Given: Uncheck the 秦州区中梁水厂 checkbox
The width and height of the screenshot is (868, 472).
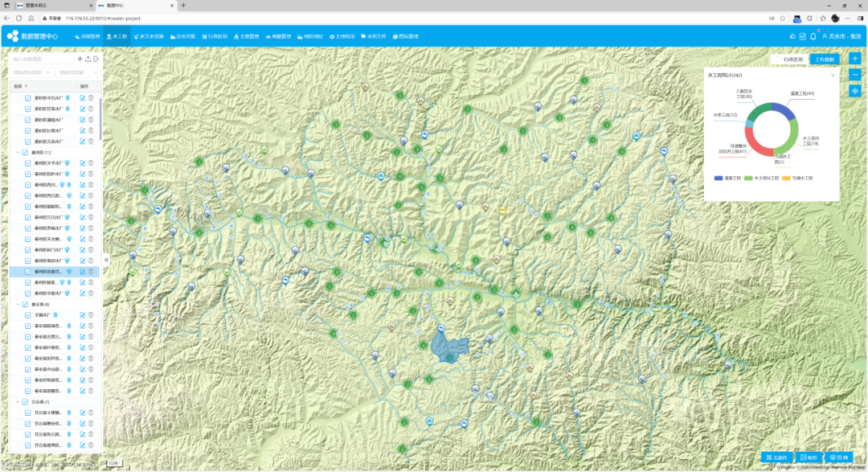Looking at the screenshot, I should click(27, 293).
